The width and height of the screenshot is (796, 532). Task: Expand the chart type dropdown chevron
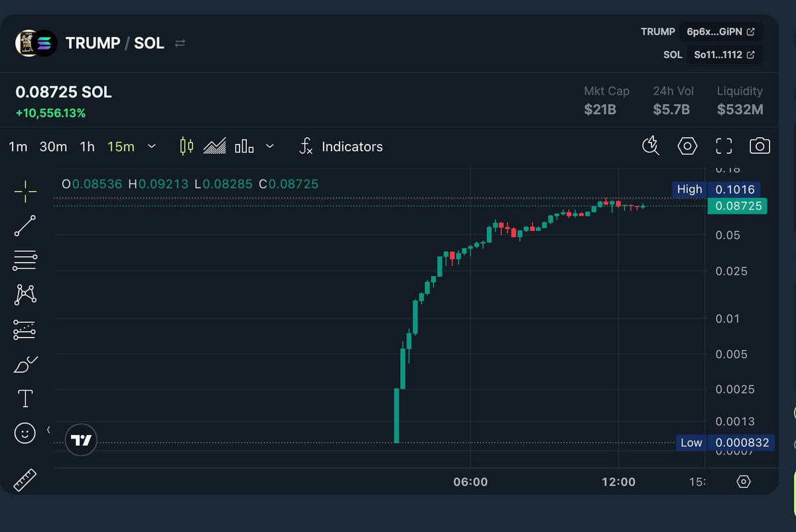[270, 146]
